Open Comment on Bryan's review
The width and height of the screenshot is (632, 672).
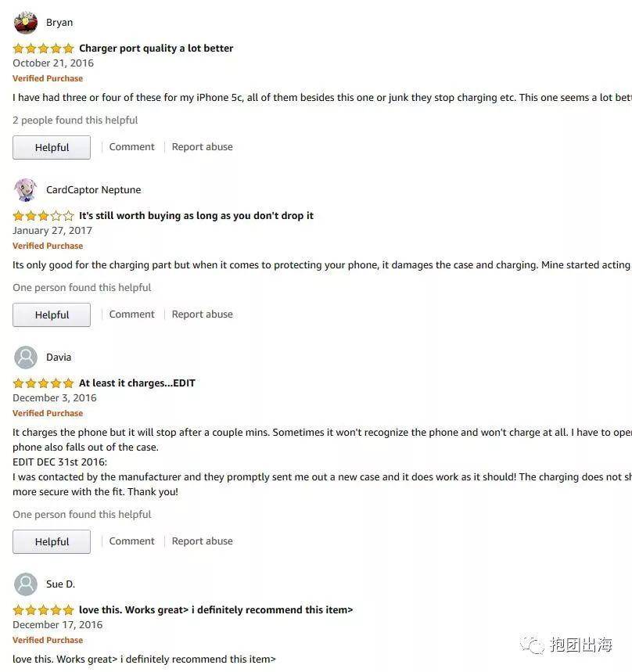point(131,147)
